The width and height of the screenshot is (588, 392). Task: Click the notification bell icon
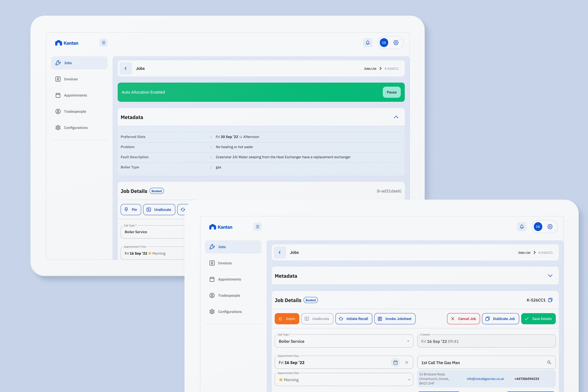[x=367, y=42]
